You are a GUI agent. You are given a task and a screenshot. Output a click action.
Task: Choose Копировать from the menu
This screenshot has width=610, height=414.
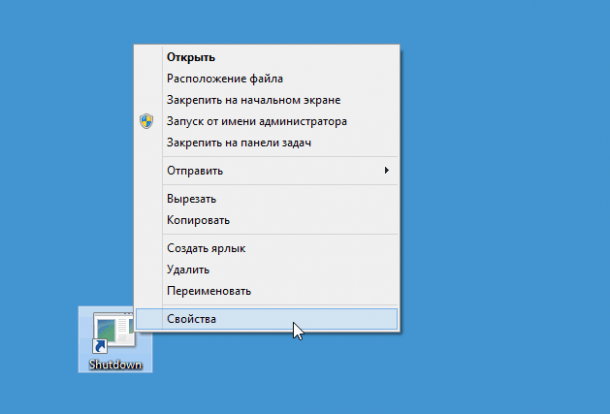198,220
